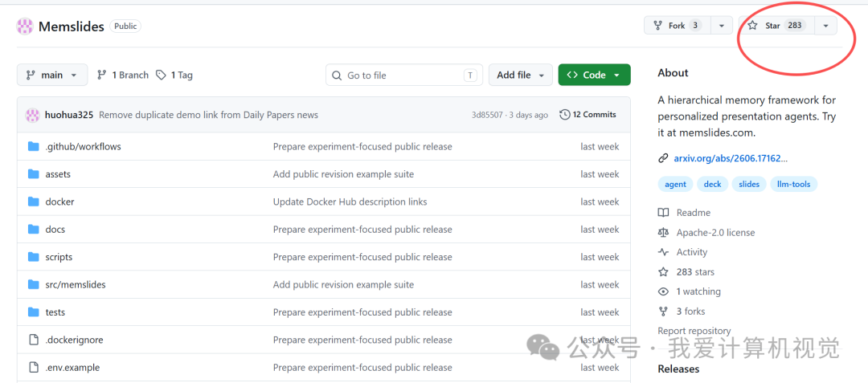Viewport: 868px width, 383px height.
Task: Open the .github/workflows folder
Action: [x=83, y=146]
